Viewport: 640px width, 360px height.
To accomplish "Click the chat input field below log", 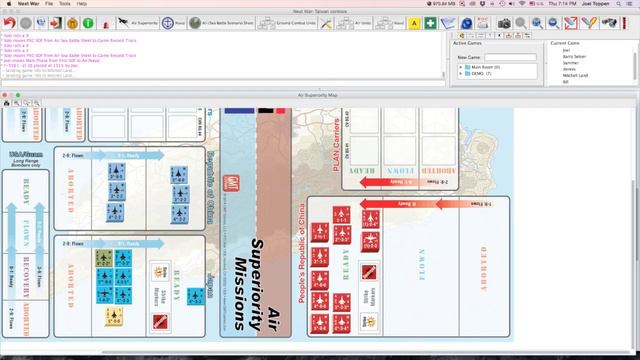I will coord(223,83).
